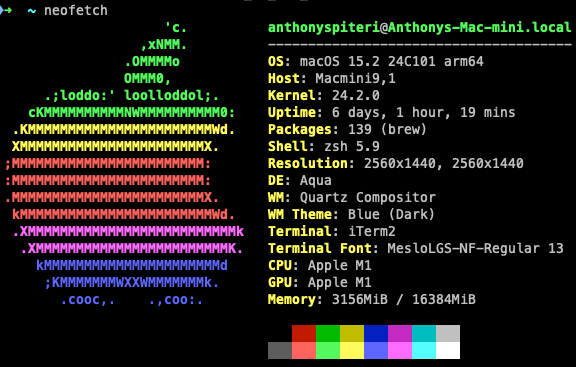576x367 pixels.
Task: Click the dark red color block
Action: 304,333
